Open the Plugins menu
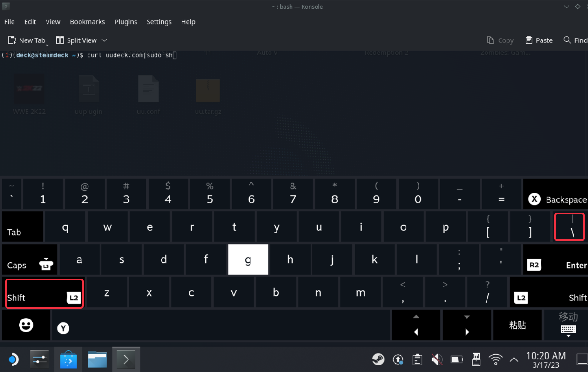The height and width of the screenshot is (372, 588). coord(126,22)
